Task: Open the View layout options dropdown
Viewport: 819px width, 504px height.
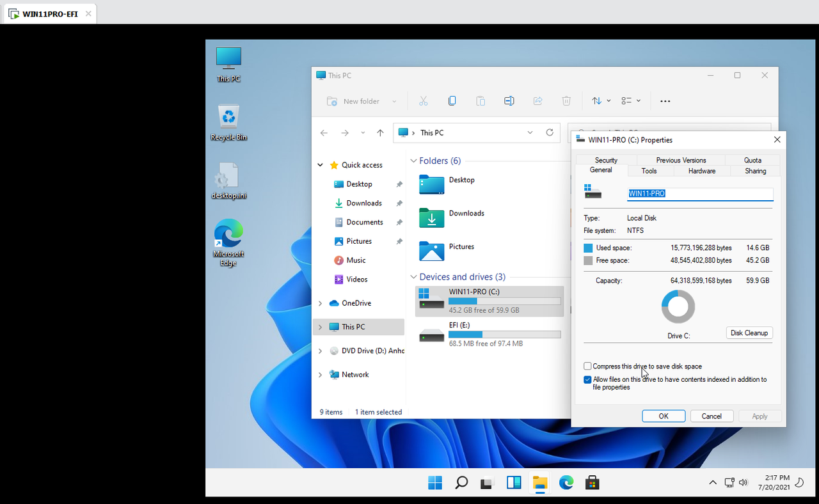Action: (631, 101)
